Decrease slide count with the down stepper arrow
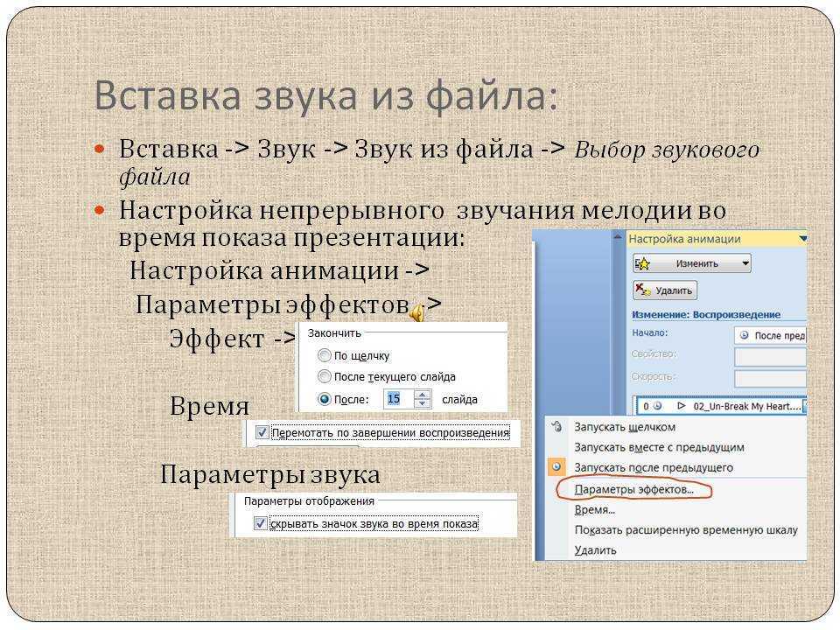 [x=422, y=403]
